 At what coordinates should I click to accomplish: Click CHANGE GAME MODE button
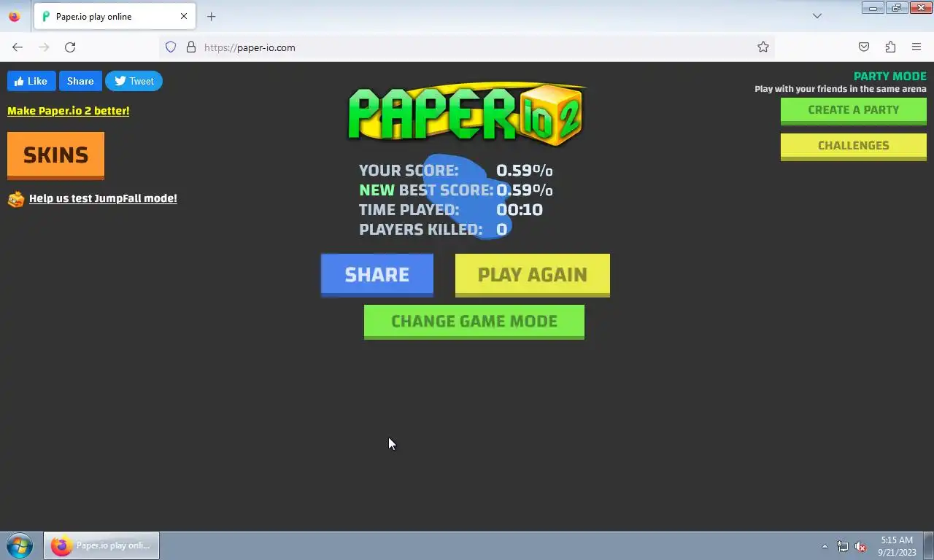[474, 322]
